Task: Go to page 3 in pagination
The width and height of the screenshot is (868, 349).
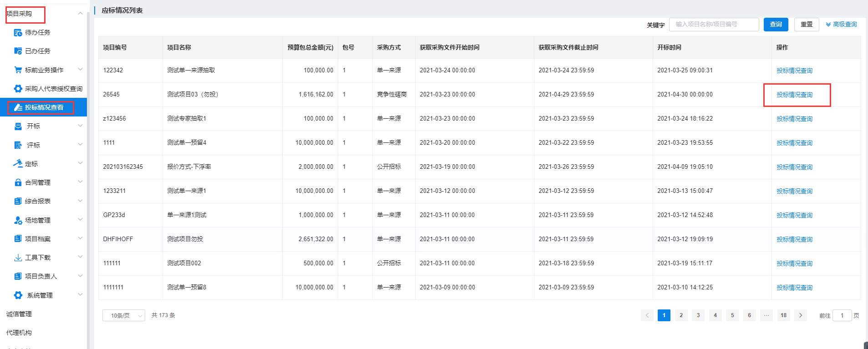Action: pos(698,315)
